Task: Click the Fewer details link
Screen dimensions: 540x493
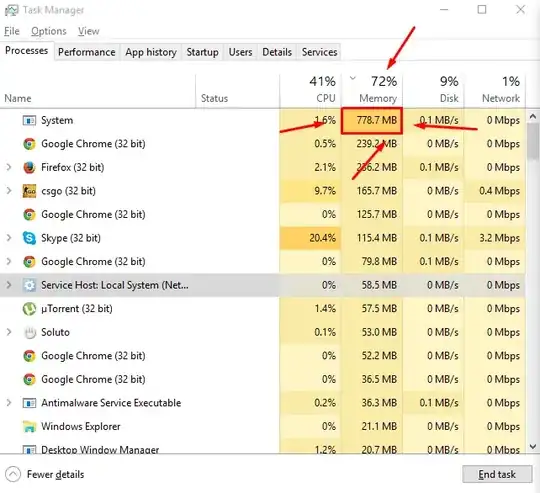Action: [55, 474]
